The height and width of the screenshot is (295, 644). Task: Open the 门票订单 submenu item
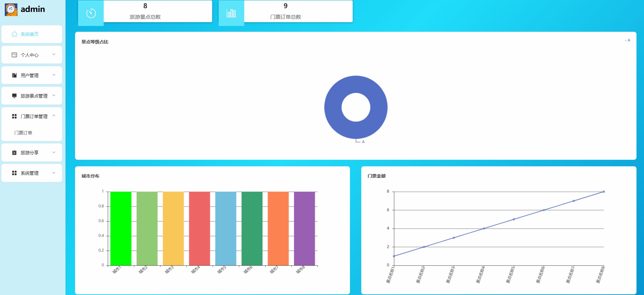(x=23, y=133)
